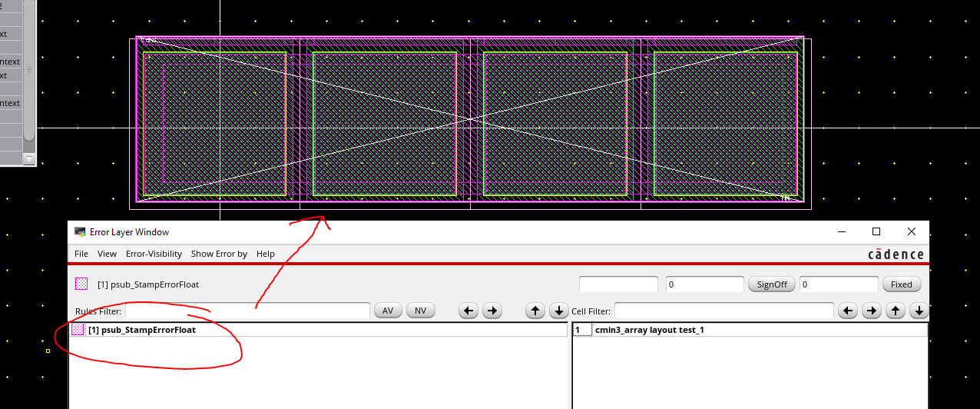The image size is (980, 409).
Task: Click the Cell Filter input field
Action: click(723, 311)
